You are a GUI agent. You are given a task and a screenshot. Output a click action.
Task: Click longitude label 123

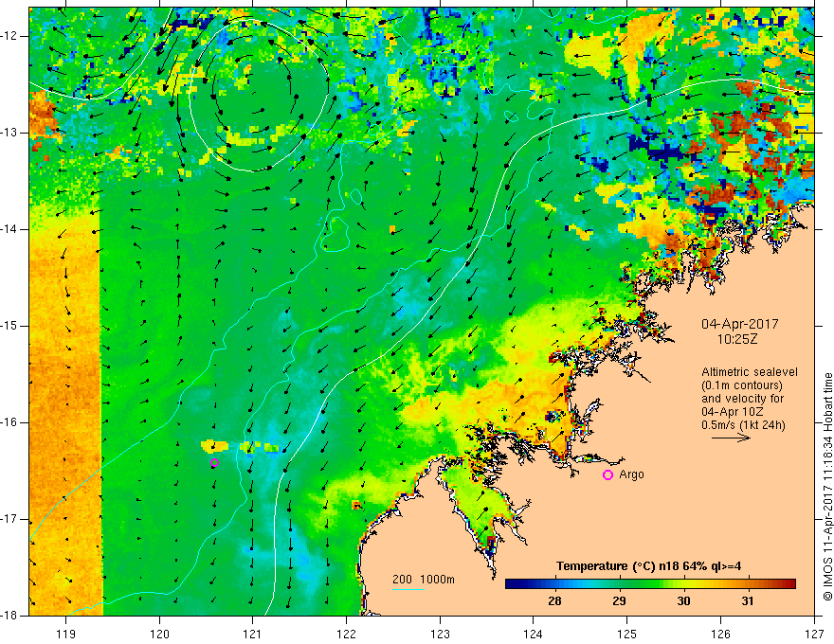click(440, 634)
